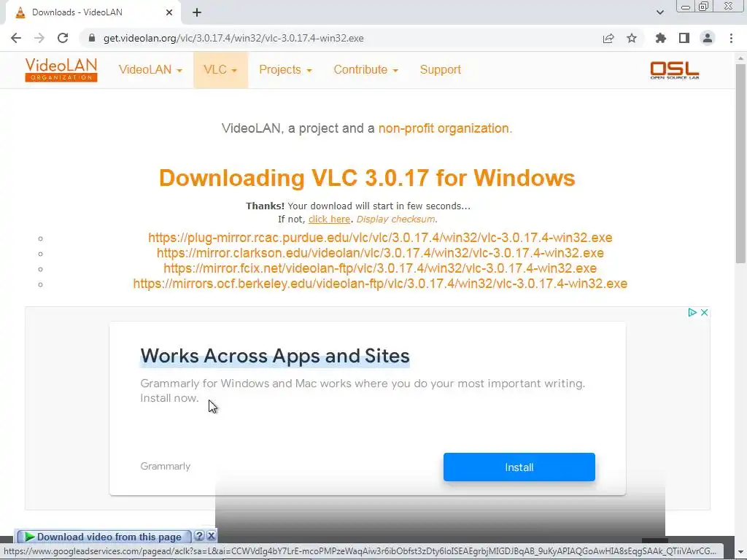Close the Download video bar
The image size is (747, 560).
pos(211,536)
